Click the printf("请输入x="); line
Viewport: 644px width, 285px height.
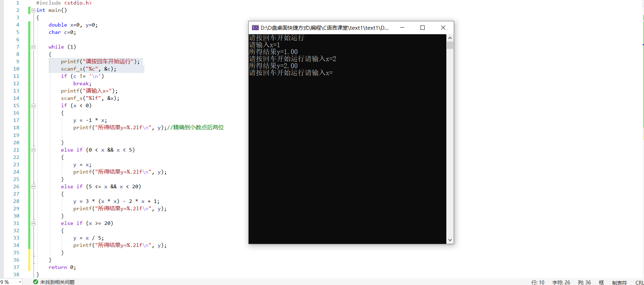tap(89, 91)
